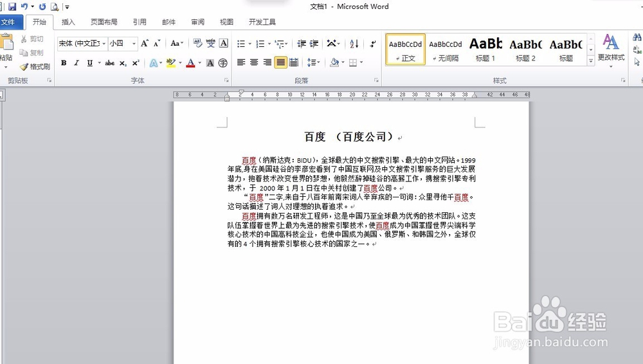Open print preview from the quick access toolbar
Viewport: 643px width, 364px height.
[55, 6]
